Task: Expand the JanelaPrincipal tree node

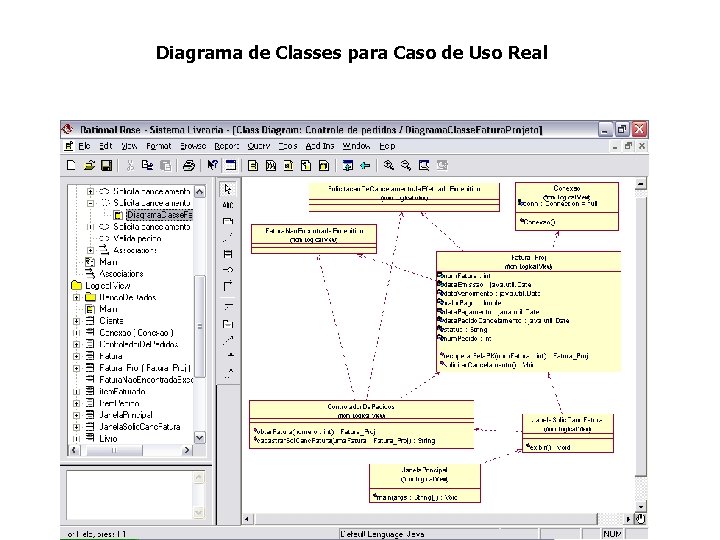Action: 77,416
